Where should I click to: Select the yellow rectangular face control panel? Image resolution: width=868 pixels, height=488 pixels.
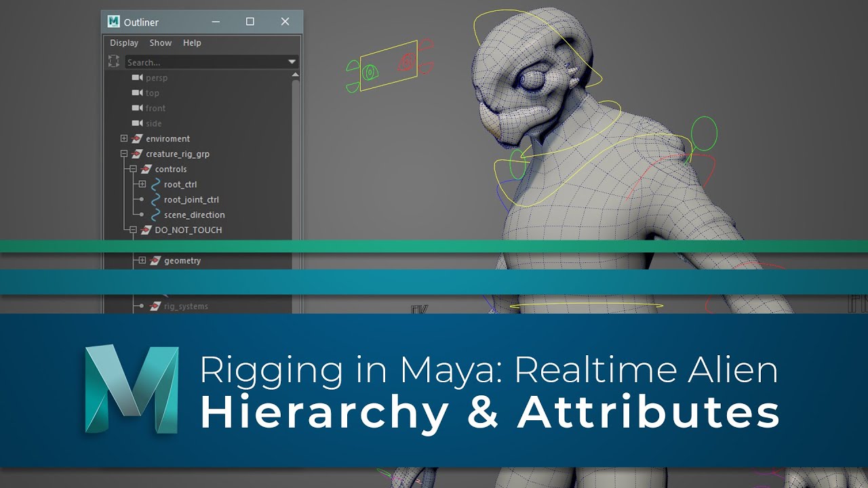click(x=388, y=66)
